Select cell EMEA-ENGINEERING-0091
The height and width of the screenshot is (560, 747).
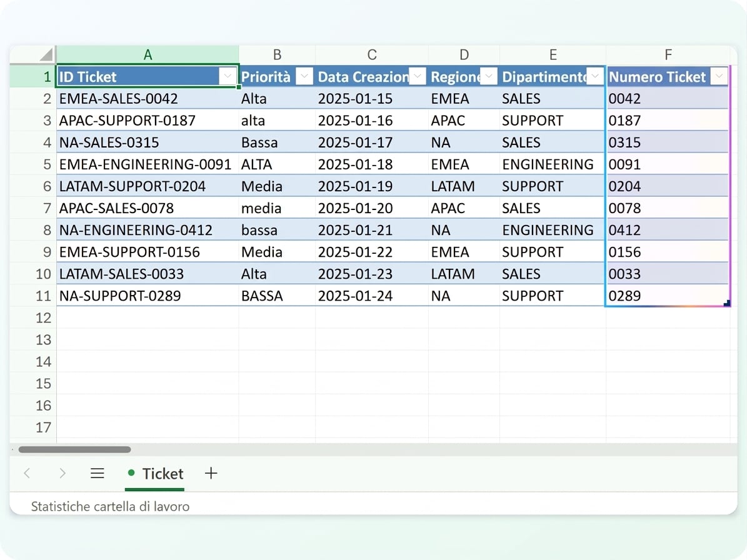tap(148, 164)
